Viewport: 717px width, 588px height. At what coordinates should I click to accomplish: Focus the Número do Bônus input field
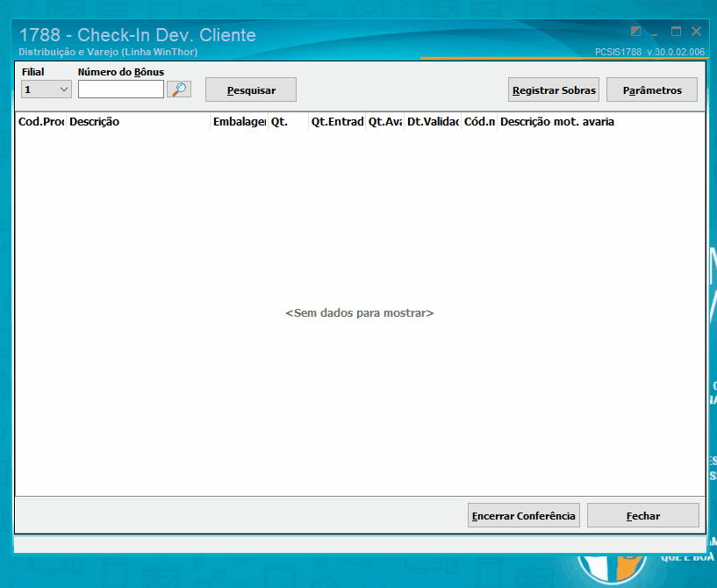pyautogui.click(x=121, y=90)
